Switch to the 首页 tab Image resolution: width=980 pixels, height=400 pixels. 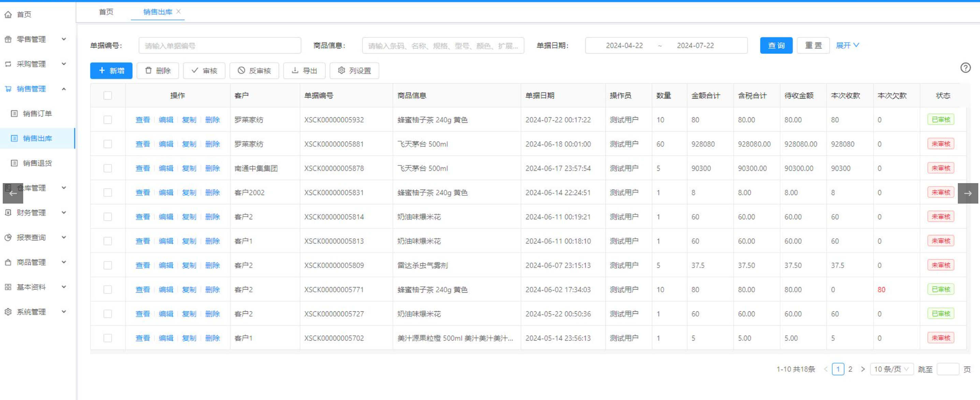tap(106, 12)
